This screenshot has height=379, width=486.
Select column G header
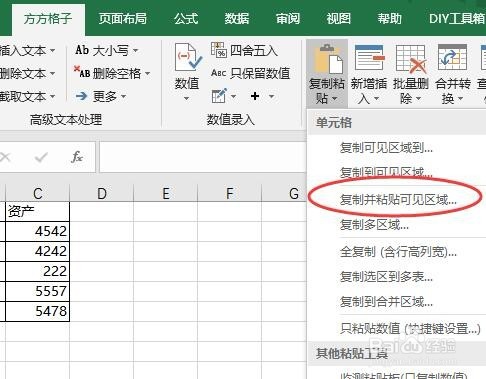click(x=284, y=193)
